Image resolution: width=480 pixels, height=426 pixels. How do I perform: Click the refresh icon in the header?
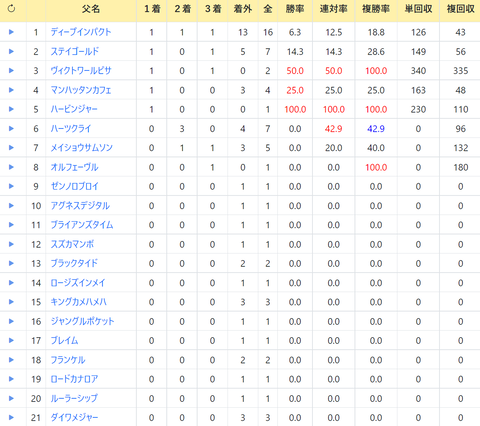(11, 9)
